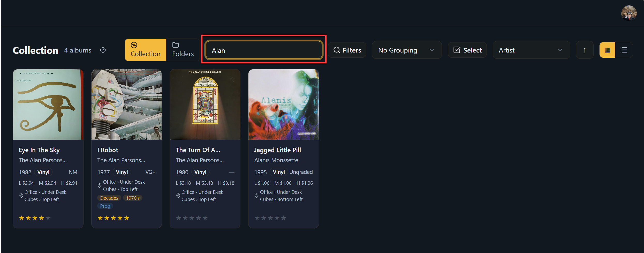Click the Alanis Morissette artist name
The height and width of the screenshot is (253, 644).
276,160
